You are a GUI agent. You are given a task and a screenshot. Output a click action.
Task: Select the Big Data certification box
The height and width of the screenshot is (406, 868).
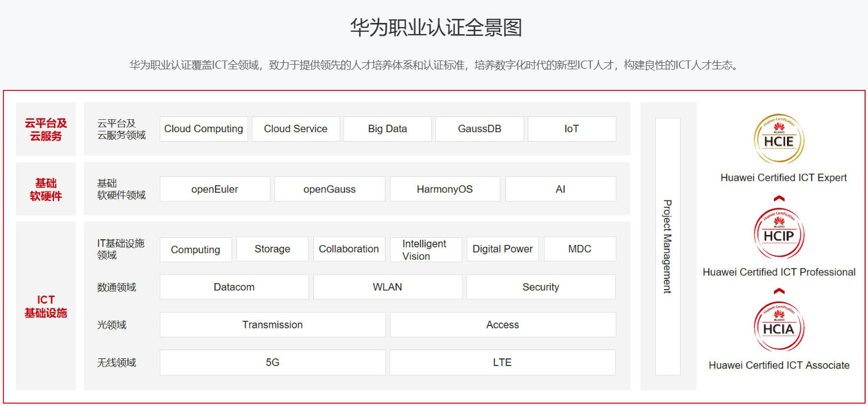[388, 129]
